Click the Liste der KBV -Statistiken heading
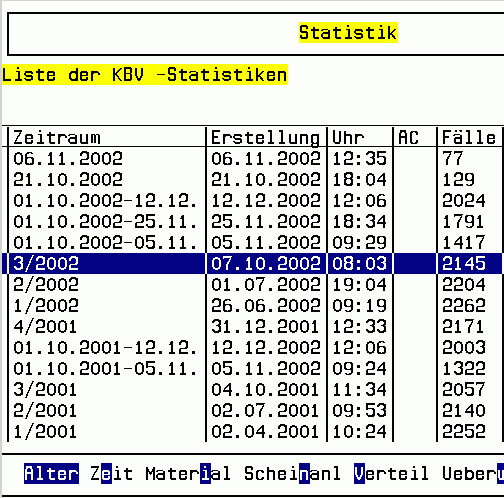Screen dimensions: 504x498 point(145,75)
